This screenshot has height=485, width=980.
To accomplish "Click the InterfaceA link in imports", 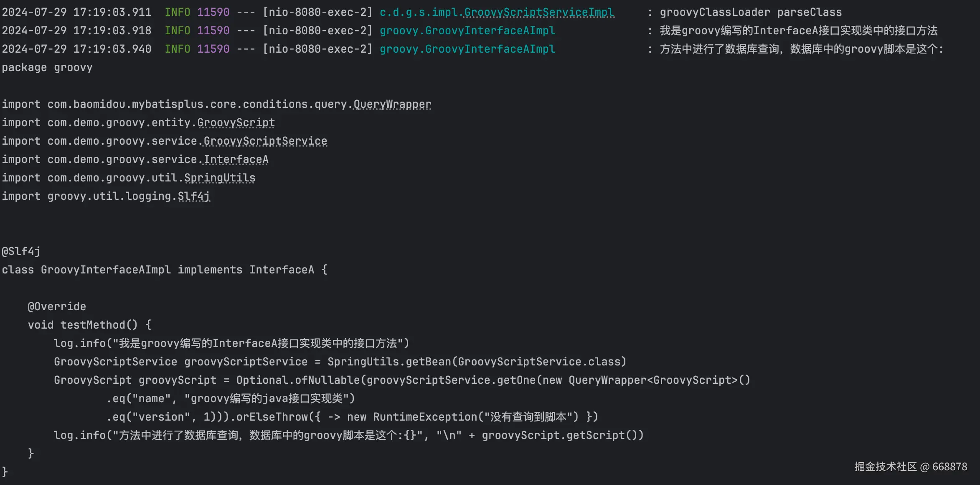I will point(236,160).
